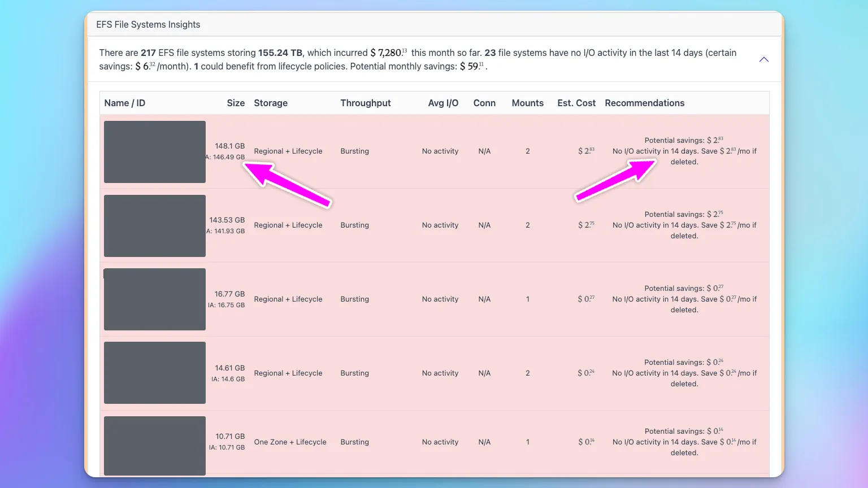Screen dimensions: 868x488
Task: Collapse the EFS File Systems Insights summary chevron
Action: click(763, 59)
